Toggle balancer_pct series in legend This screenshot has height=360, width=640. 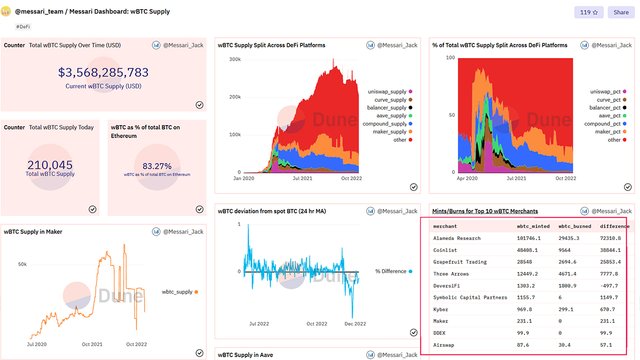tap(608, 107)
